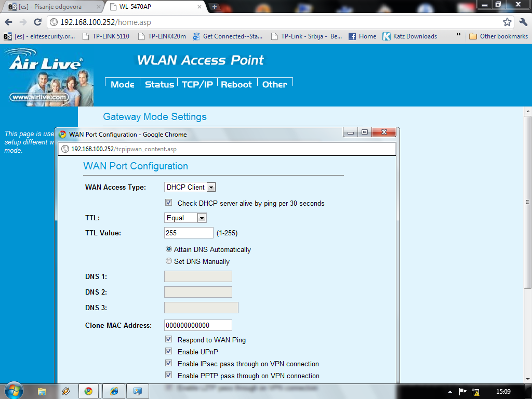532x399 pixels.
Task: Open Windows Explorer from the taskbar
Action: click(42, 392)
